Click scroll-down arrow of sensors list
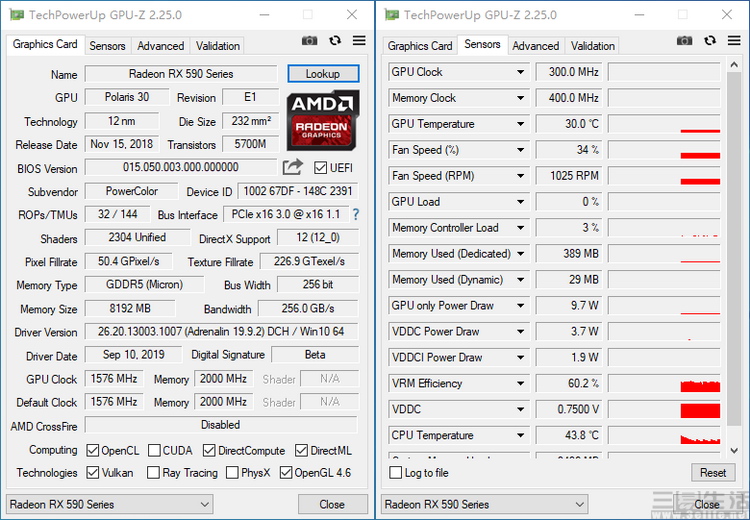This screenshot has height=520, width=750. click(x=734, y=450)
